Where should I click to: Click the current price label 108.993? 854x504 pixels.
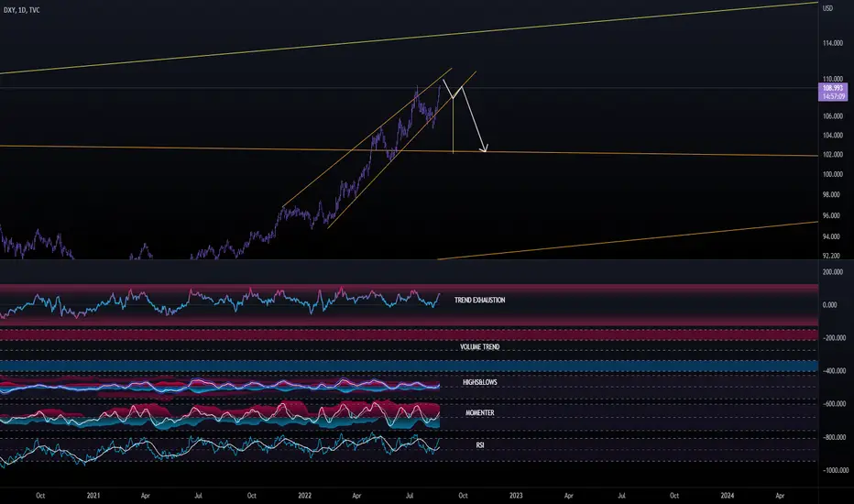click(x=833, y=88)
